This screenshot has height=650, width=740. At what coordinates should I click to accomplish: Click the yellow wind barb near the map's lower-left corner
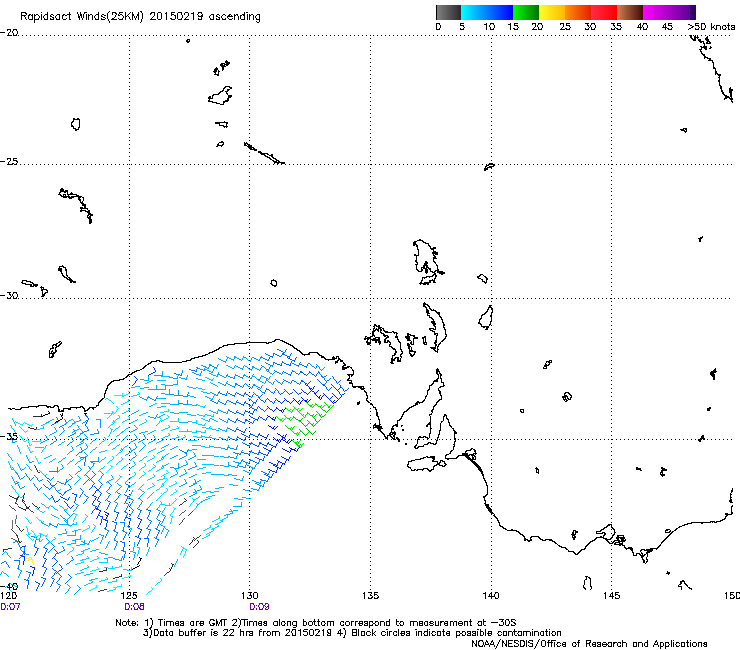[x=30, y=560]
